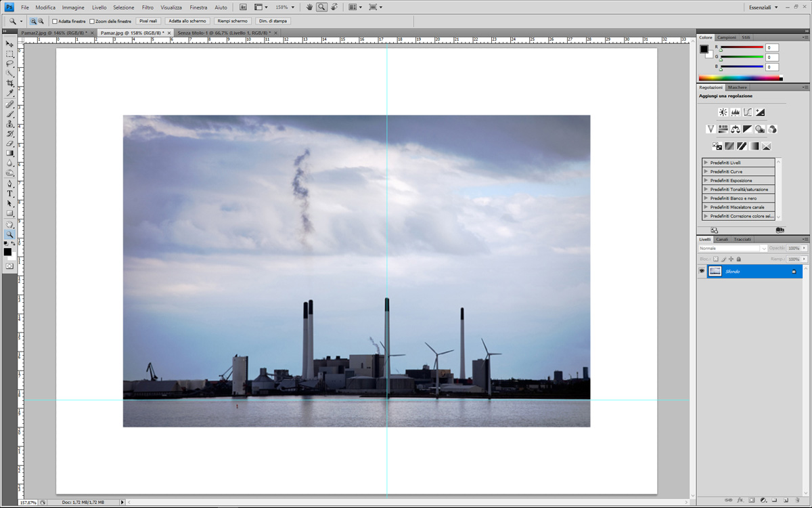Viewport: 812px width, 508px height.
Task: Click the Adatta allo schermo button
Action: coord(187,22)
